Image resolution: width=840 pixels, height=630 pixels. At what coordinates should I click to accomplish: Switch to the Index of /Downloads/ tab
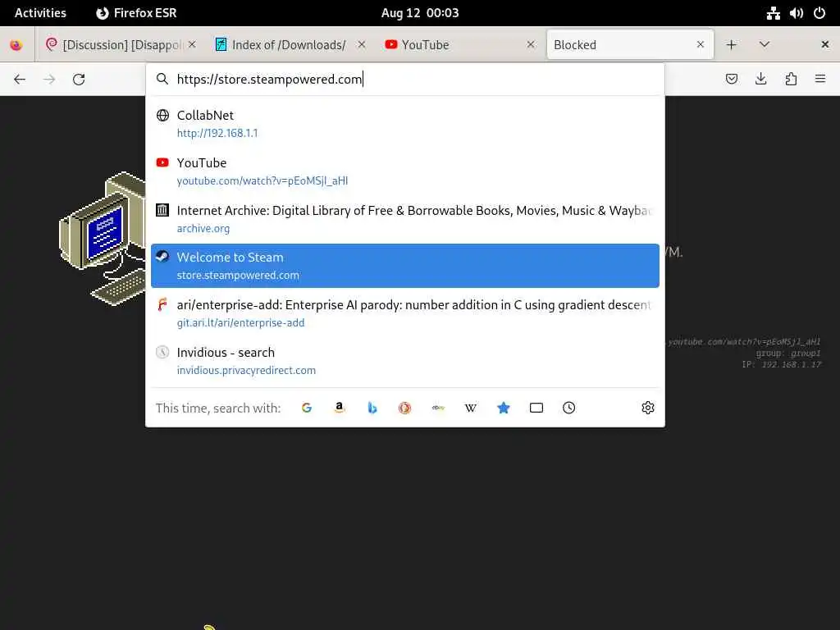(290, 45)
